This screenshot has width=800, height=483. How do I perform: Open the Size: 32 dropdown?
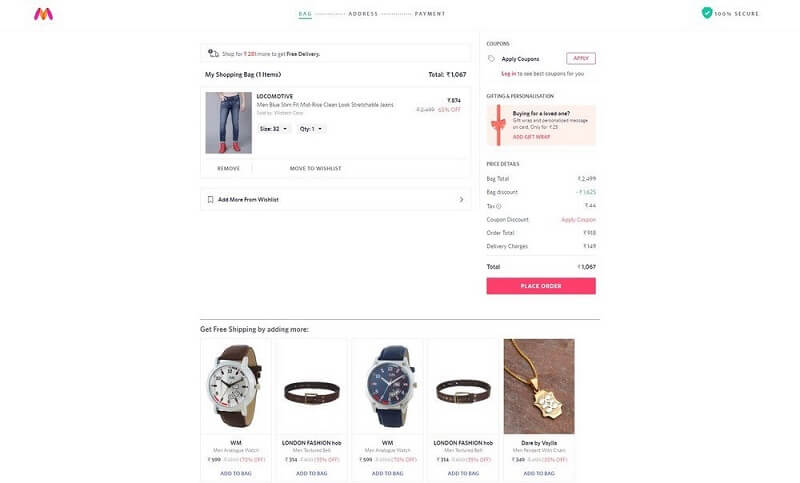click(273, 129)
